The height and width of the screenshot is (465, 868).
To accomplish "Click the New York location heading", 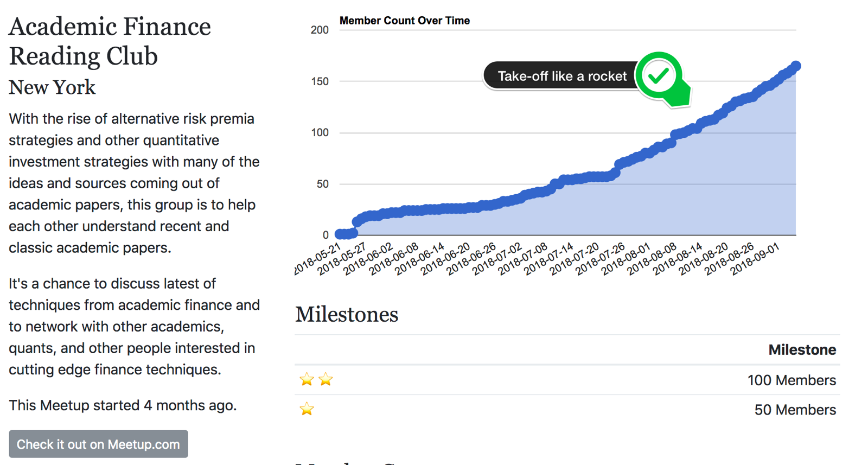I will pos(52,87).
